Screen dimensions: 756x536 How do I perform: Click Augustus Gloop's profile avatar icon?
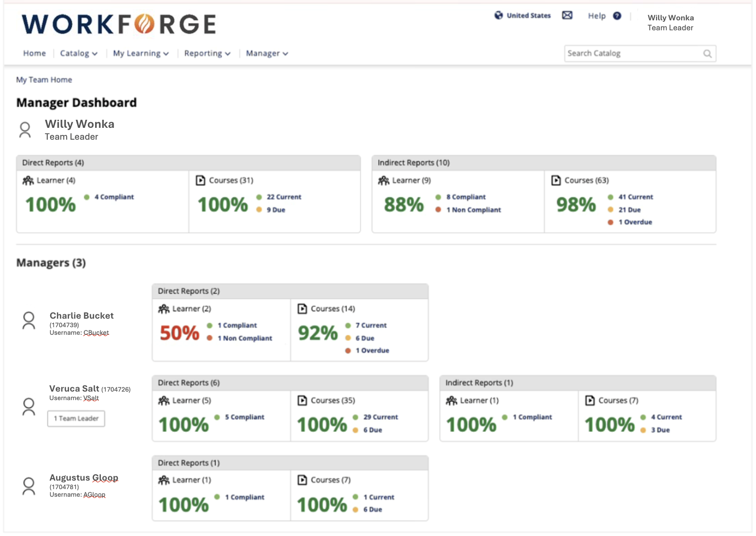tap(29, 486)
